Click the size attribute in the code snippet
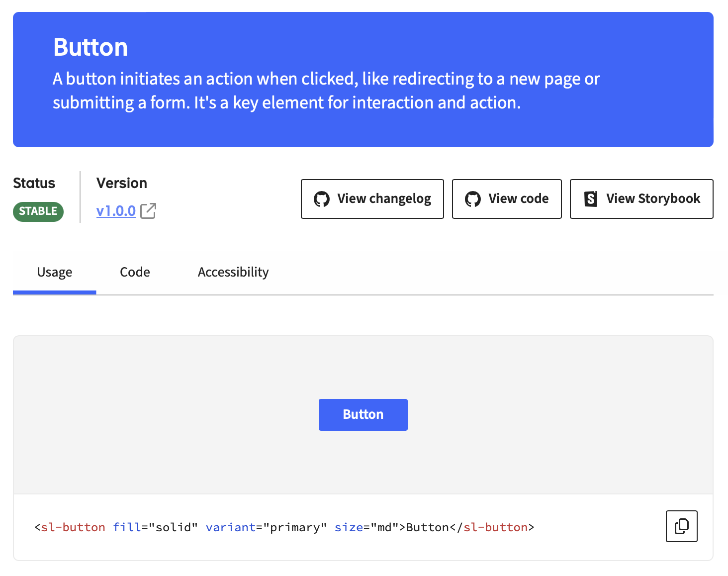The image size is (728, 576). point(349,527)
